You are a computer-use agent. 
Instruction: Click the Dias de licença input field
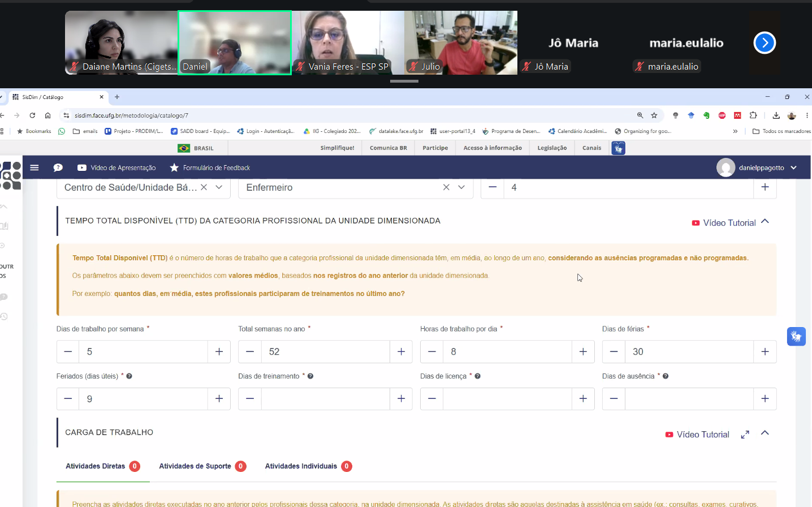(507, 399)
